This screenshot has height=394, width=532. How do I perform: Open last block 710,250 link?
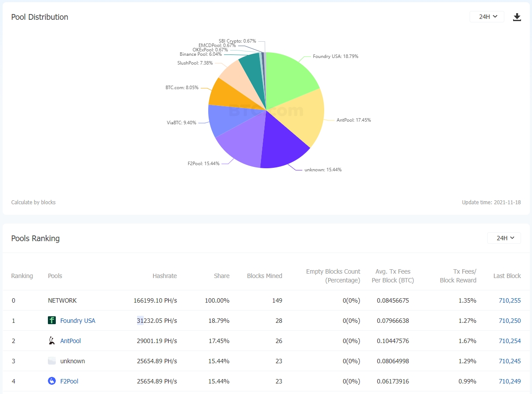510,321
